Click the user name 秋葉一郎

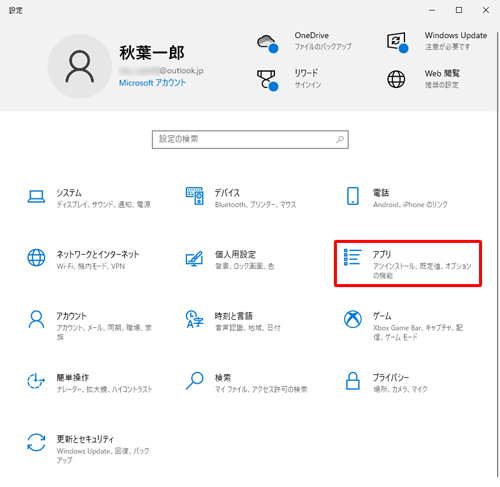point(152,53)
